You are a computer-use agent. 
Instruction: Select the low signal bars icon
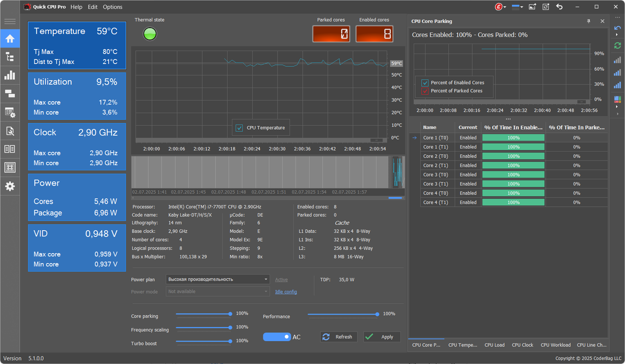(617, 60)
